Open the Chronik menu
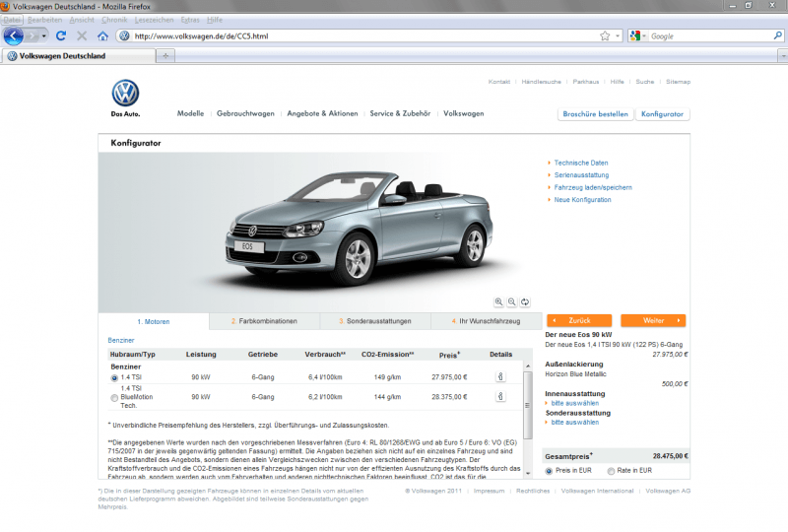788x532 pixels. pyautogui.click(x=114, y=20)
